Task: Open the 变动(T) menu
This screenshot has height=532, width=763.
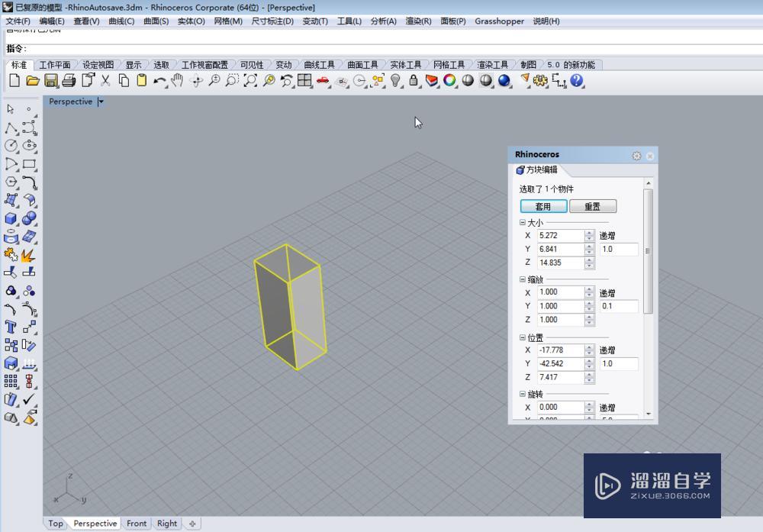Action: 315,21
